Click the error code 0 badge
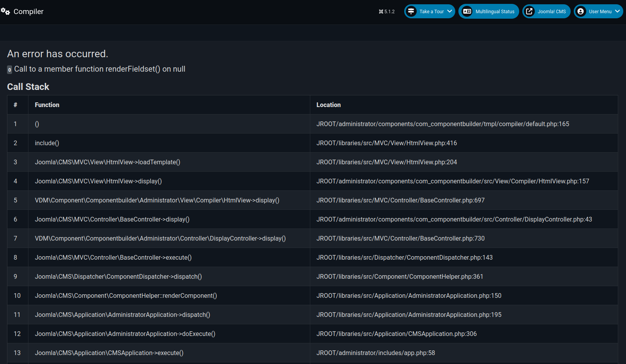Screen dimensions: 626x364 pos(10,70)
